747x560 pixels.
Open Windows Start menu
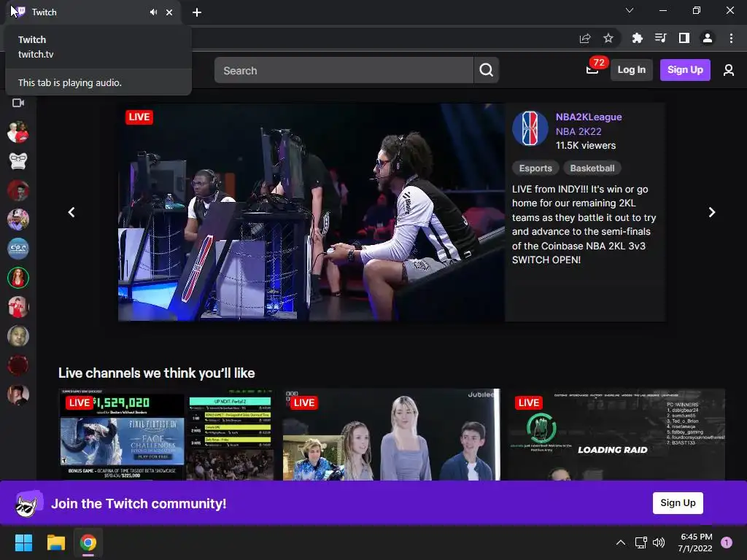(x=23, y=542)
